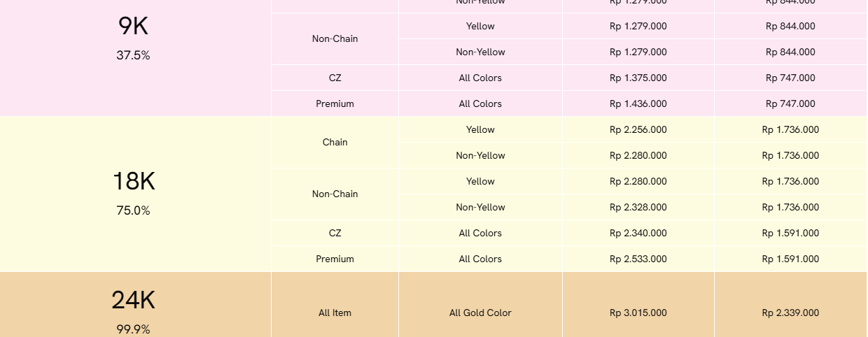This screenshot has width=868, height=337.
Task: Click the 37.5% purity label
Action: (134, 55)
